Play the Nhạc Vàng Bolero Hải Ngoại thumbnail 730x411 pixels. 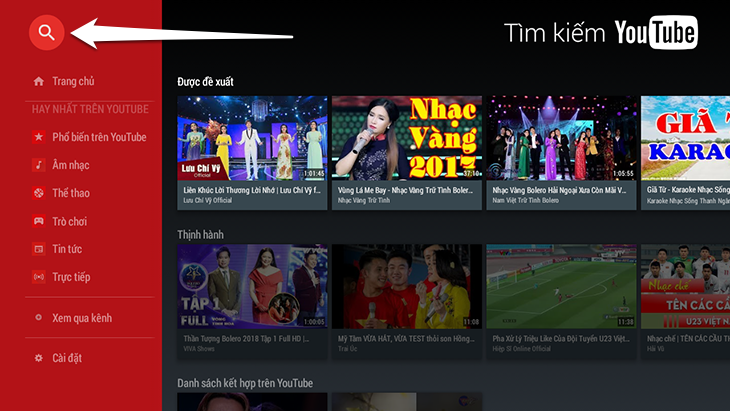point(562,138)
